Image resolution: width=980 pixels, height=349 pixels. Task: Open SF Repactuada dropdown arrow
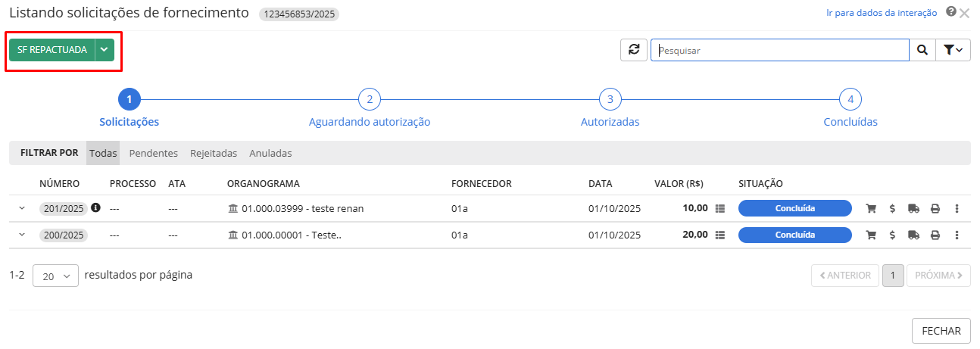pyautogui.click(x=105, y=50)
